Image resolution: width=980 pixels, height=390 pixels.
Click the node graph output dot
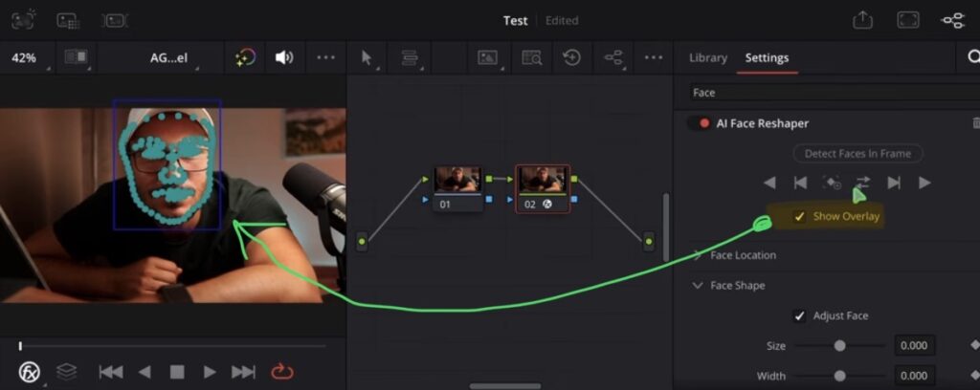coord(649,242)
